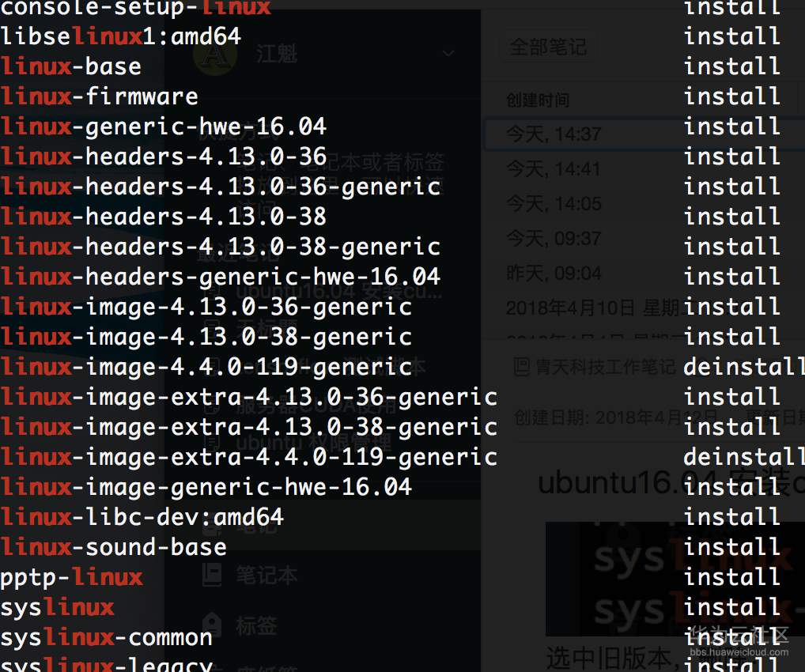Open the note dated 今天, 09:37 in the notes list

554,239
